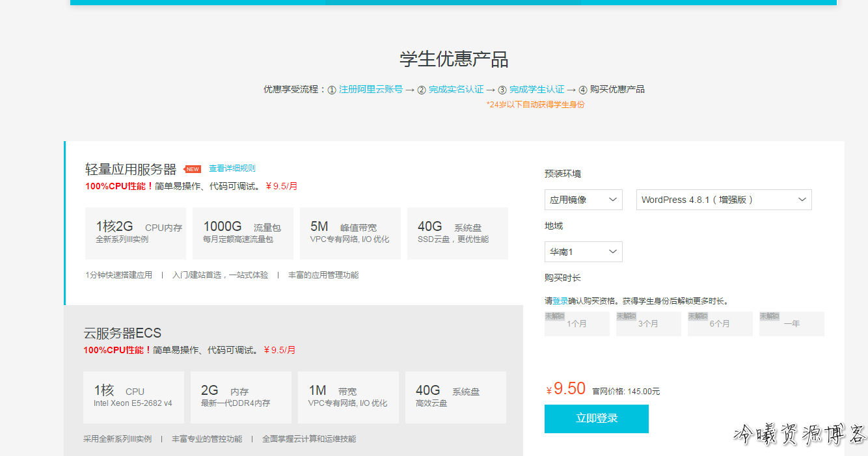Click the 预装环境 label
Image resolution: width=868 pixels, height=456 pixels.
(x=563, y=174)
